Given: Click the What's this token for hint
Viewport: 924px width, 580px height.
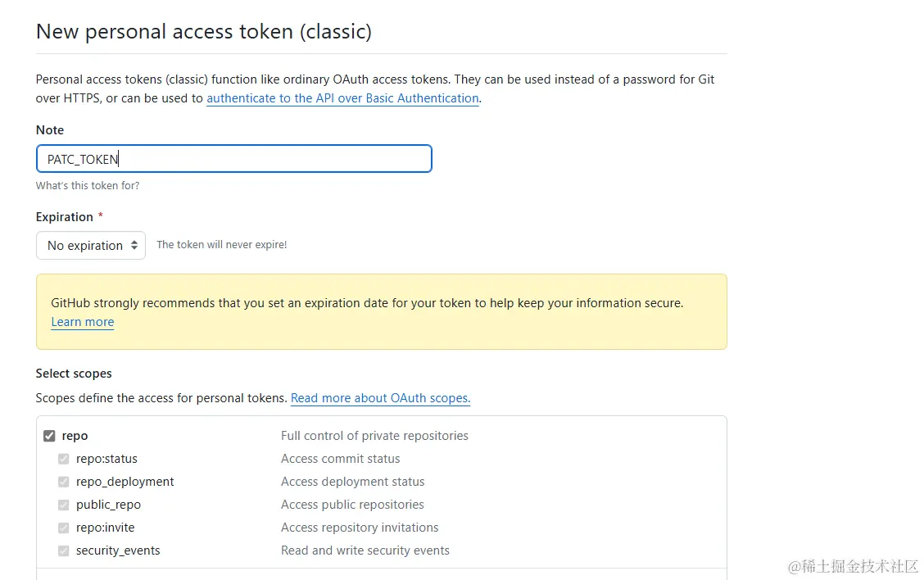Looking at the screenshot, I should coord(88,186).
